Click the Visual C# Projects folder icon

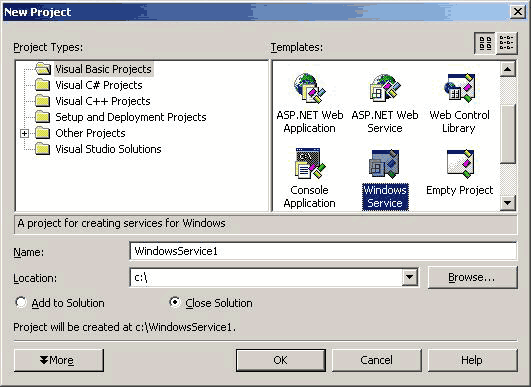click(x=43, y=85)
